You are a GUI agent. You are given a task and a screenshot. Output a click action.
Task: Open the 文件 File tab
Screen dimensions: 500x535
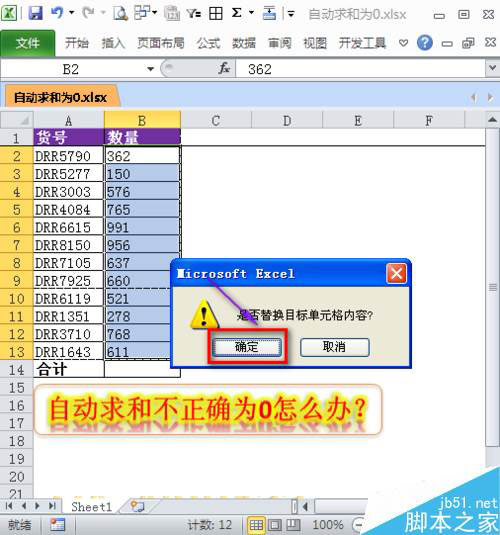(x=27, y=43)
